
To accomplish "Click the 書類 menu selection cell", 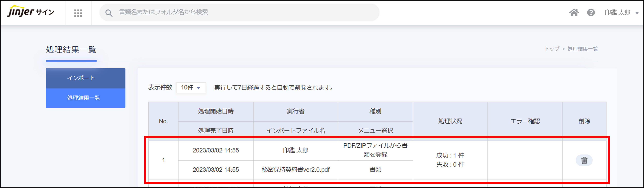I will point(375,170).
